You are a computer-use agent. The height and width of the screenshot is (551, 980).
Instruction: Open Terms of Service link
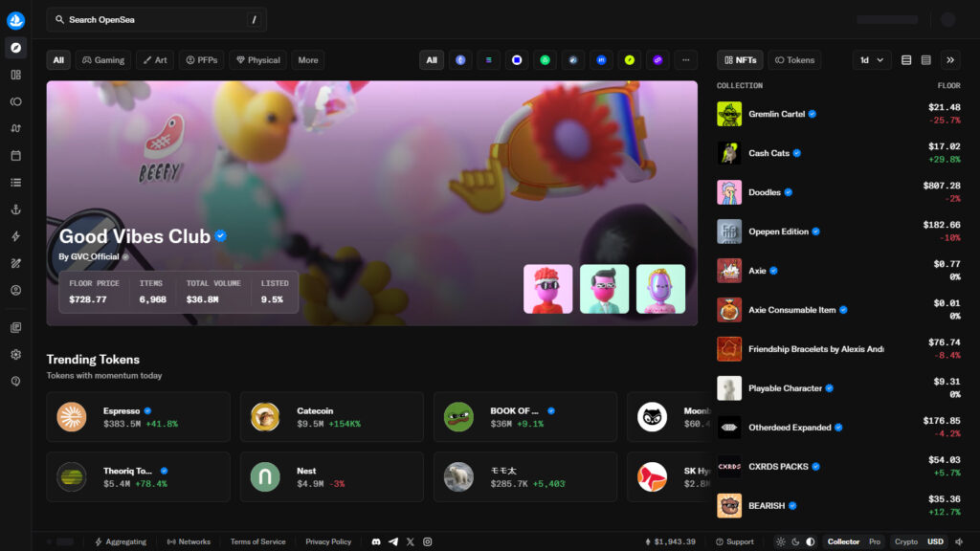pos(257,541)
